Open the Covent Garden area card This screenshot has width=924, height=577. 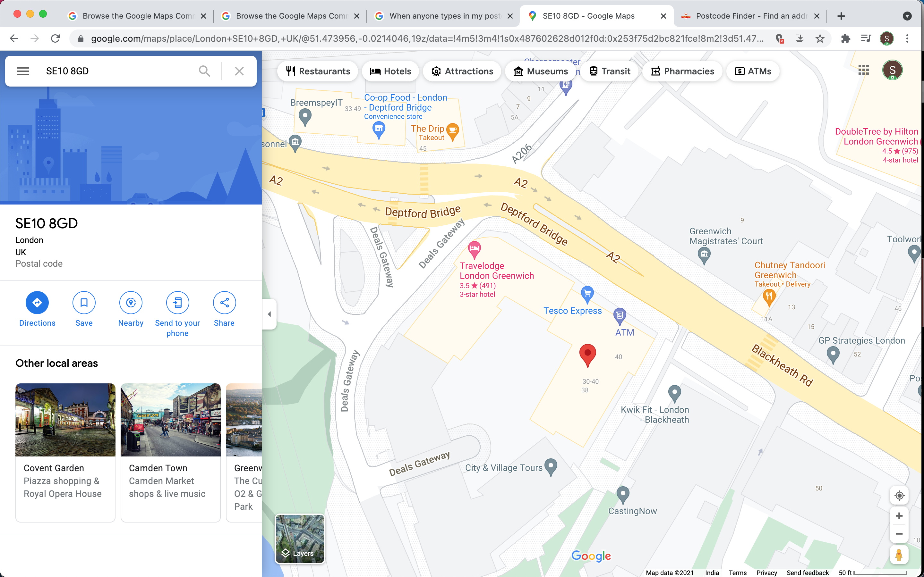coord(65,452)
